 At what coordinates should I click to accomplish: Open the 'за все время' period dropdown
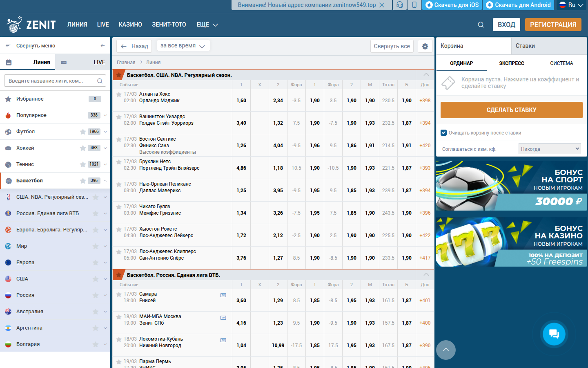pyautogui.click(x=183, y=46)
